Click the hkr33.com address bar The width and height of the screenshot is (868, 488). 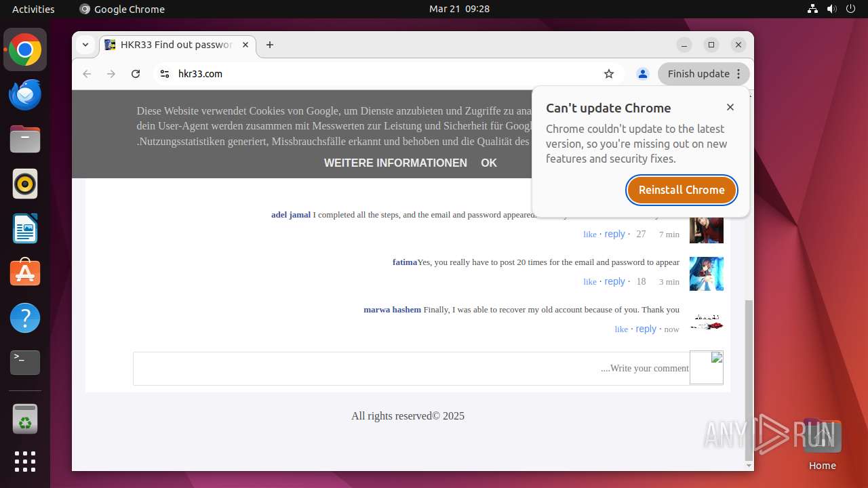click(387, 74)
